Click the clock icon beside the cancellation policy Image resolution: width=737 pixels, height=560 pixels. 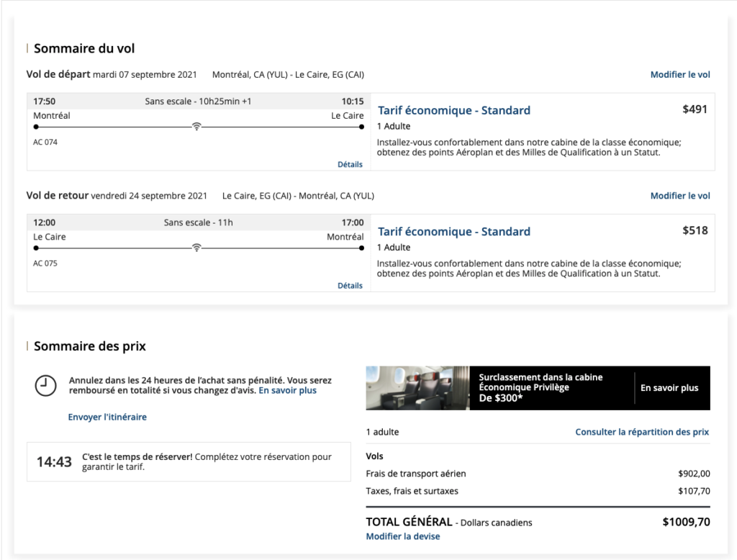(46, 385)
